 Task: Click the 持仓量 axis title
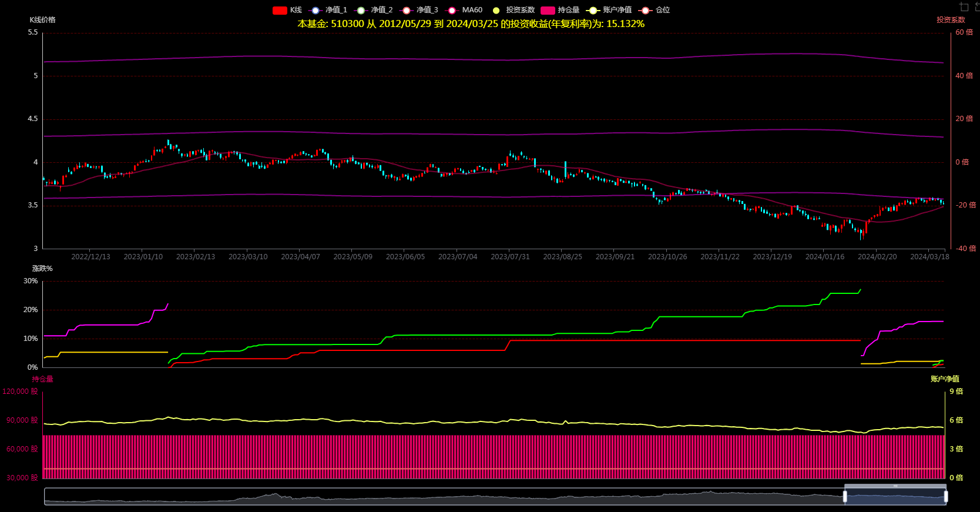[42, 379]
